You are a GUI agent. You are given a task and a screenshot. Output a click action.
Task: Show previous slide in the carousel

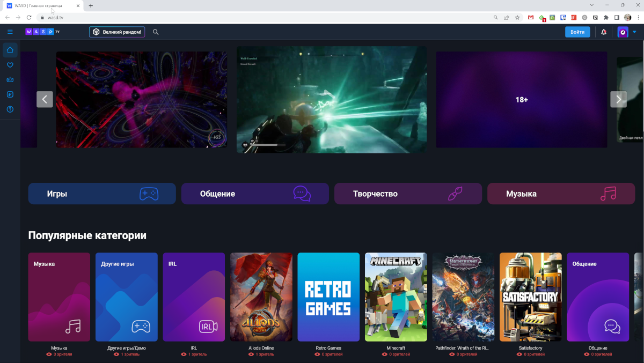click(x=45, y=99)
